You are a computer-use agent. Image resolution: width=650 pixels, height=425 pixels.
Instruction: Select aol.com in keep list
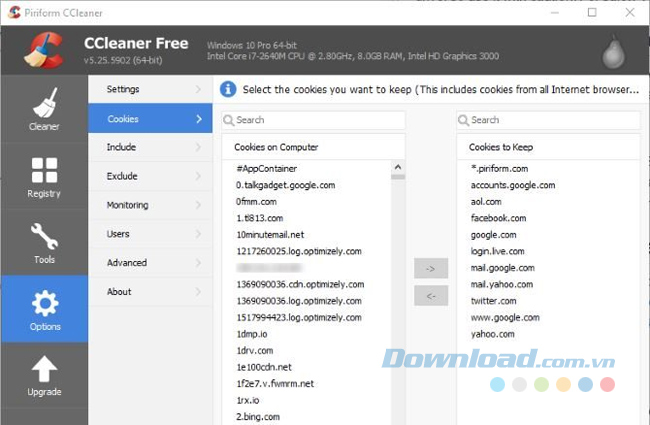pyautogui.click(x=486, y=202)
